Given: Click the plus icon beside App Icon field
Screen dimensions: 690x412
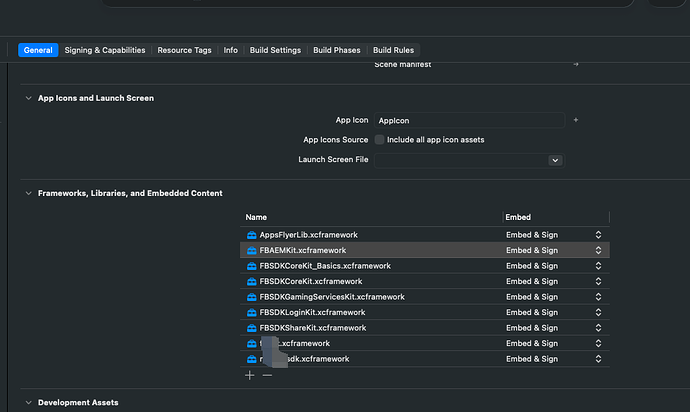Looking at the screenshot, I should [x=576, y=120].
